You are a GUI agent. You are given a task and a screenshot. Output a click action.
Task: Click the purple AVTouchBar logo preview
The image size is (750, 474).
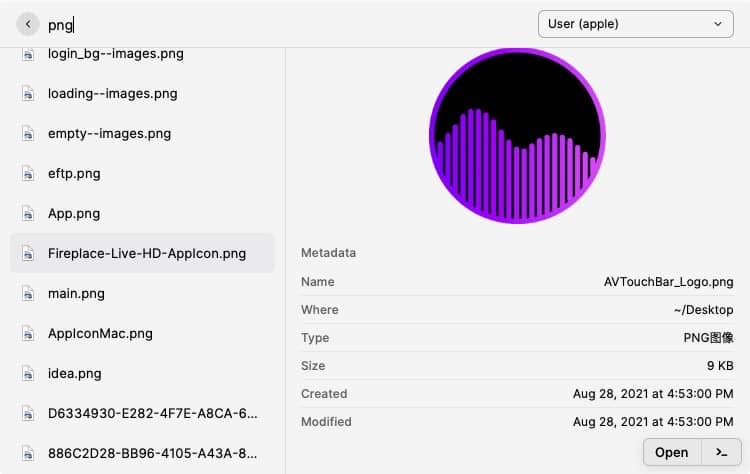point(517,135)
